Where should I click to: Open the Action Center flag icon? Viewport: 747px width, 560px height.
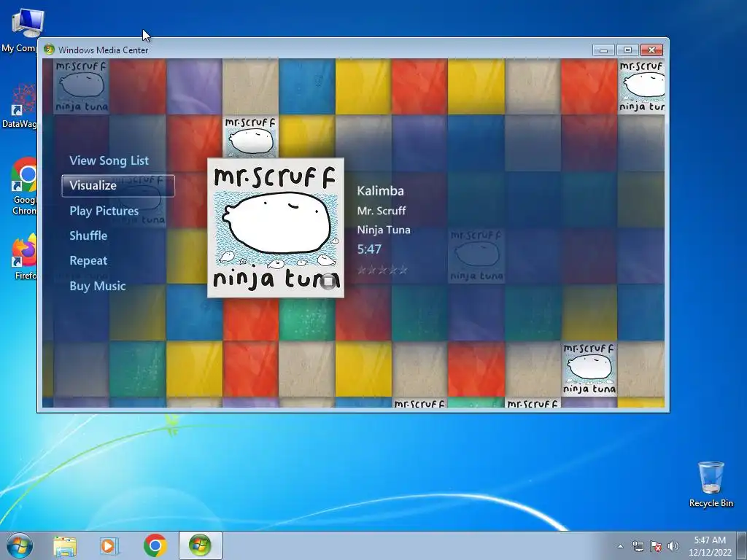(656, 546)
